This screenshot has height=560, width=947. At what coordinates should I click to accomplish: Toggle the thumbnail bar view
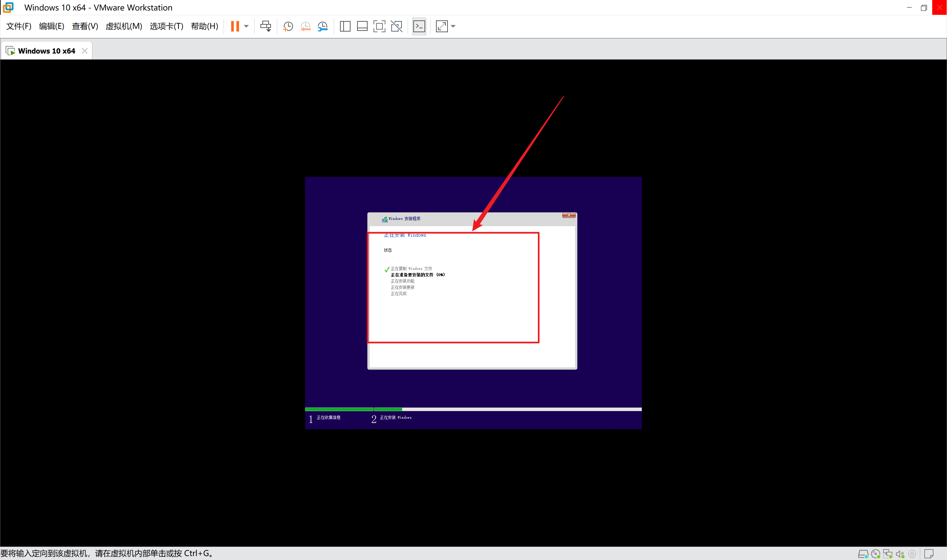point(362,26)
